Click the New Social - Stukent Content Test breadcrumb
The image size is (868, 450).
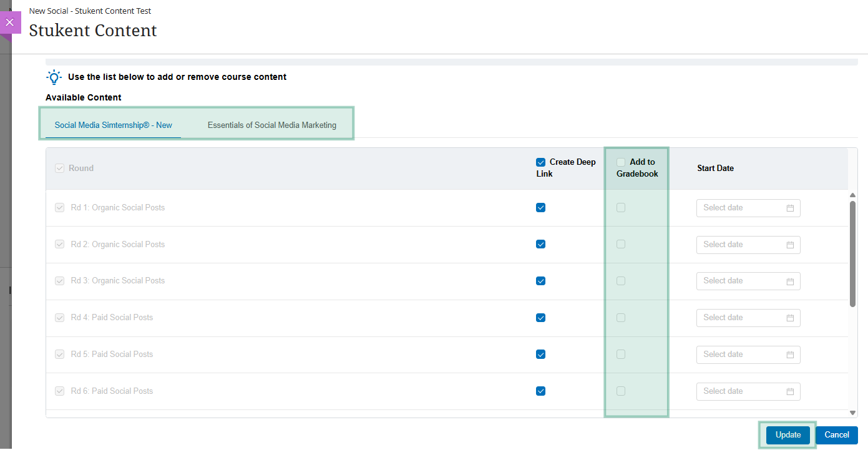tap(90, 11)
